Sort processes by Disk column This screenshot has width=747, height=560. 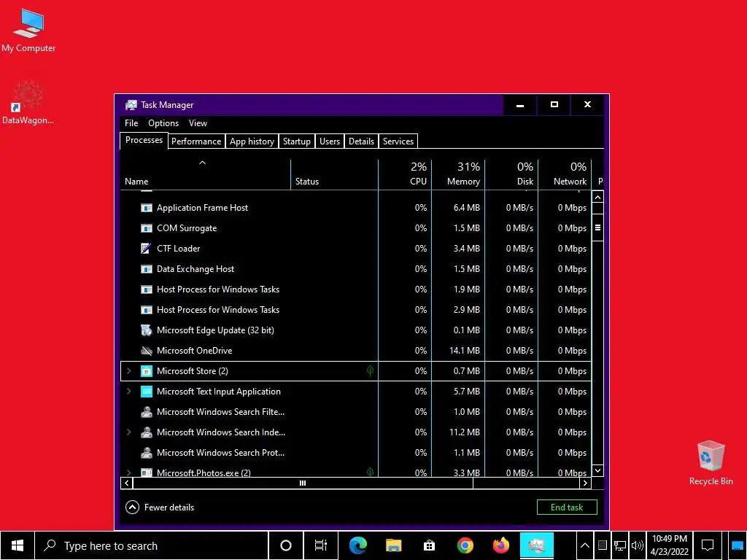tap(511, 175)
